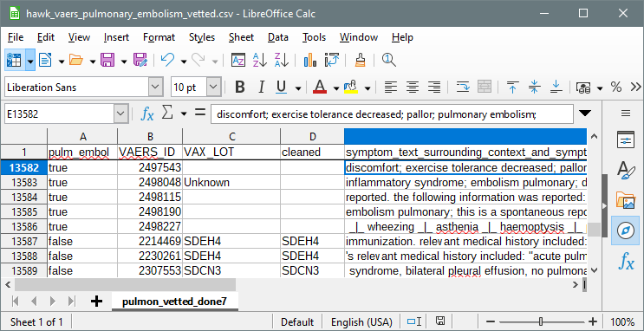644x331 pixels.
Task: Open Font Name dropdown
Action: point(155,87)
